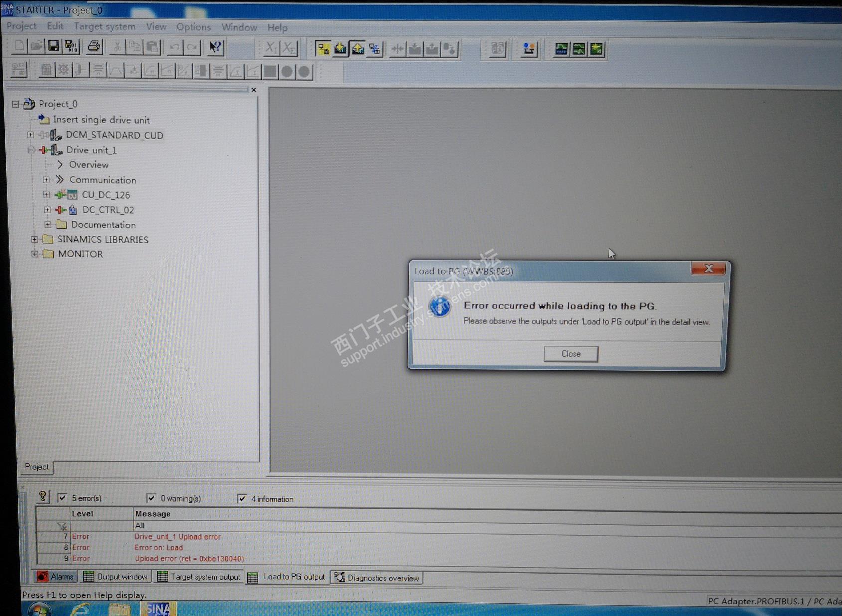Open the Project menu
Screen dimensions: 842x616
[x=22, y=26]
